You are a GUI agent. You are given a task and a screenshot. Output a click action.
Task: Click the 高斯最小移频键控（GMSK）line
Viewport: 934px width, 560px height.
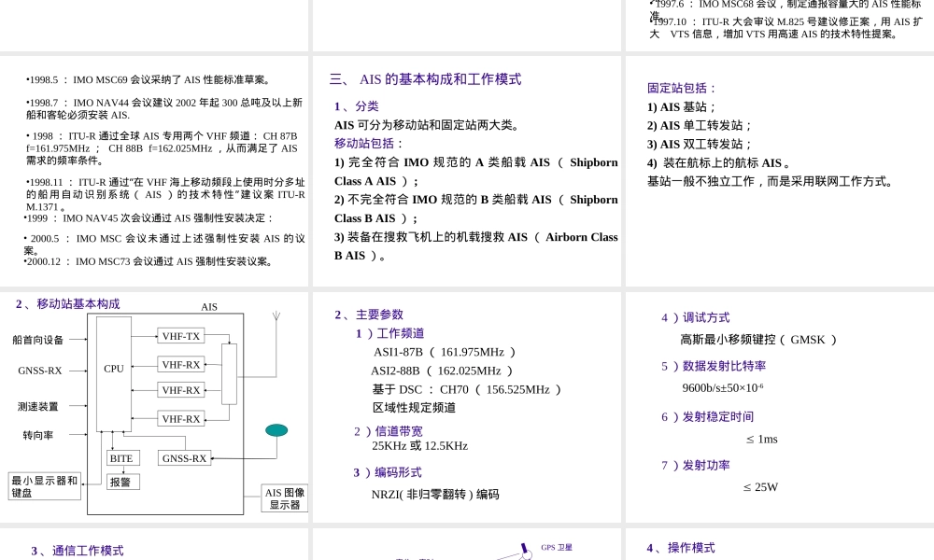point(758,340)
